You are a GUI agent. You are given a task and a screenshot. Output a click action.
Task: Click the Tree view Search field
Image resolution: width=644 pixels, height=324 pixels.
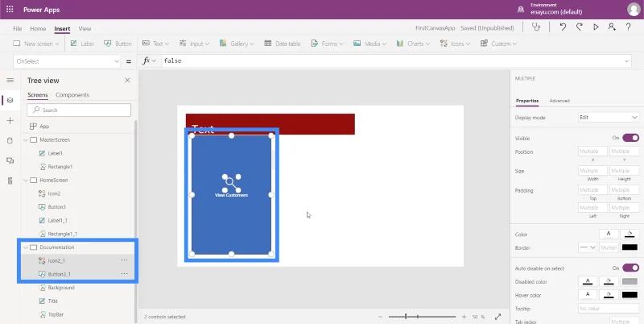click(x=79, y=110)
